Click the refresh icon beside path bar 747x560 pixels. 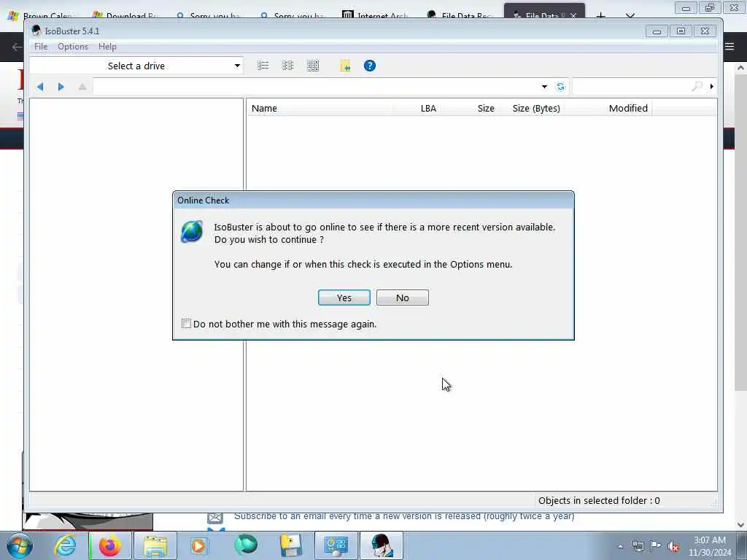click(x=560, y=87)
